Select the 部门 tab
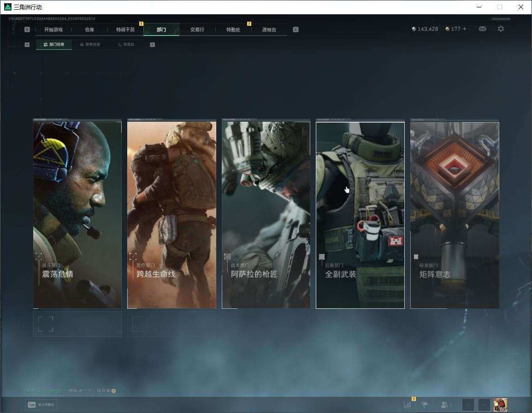532x413 pixels. pyautogui.click(x=161, y=29)
